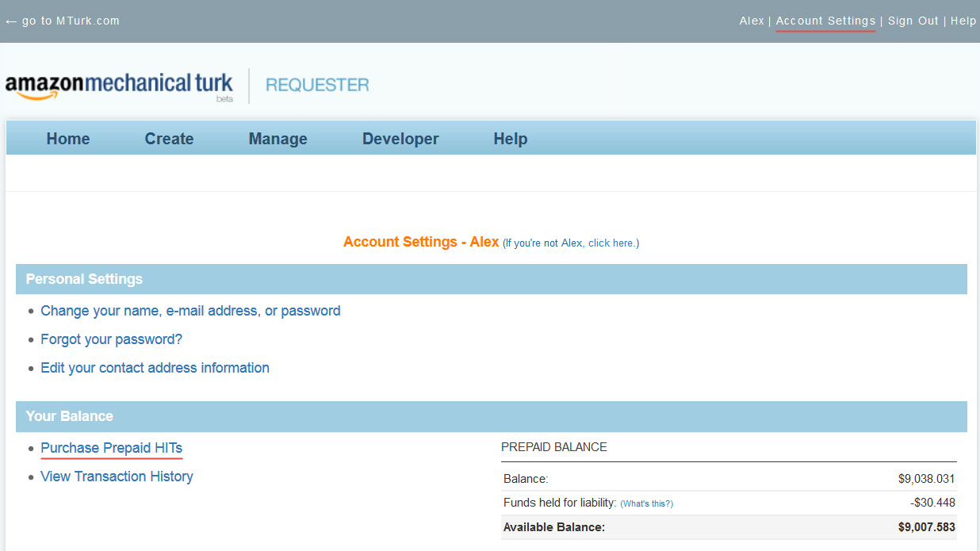The height and width of the screenshot is (551, 980).
Task: Click the 'click here' not-Alex link
Action: tap(611, 243)
